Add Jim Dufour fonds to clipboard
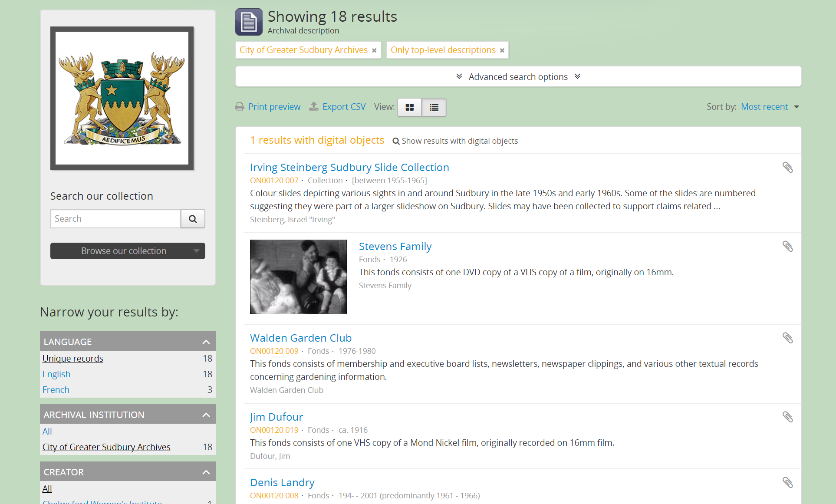This screenshot has width=836, height=504. [787, 417]
